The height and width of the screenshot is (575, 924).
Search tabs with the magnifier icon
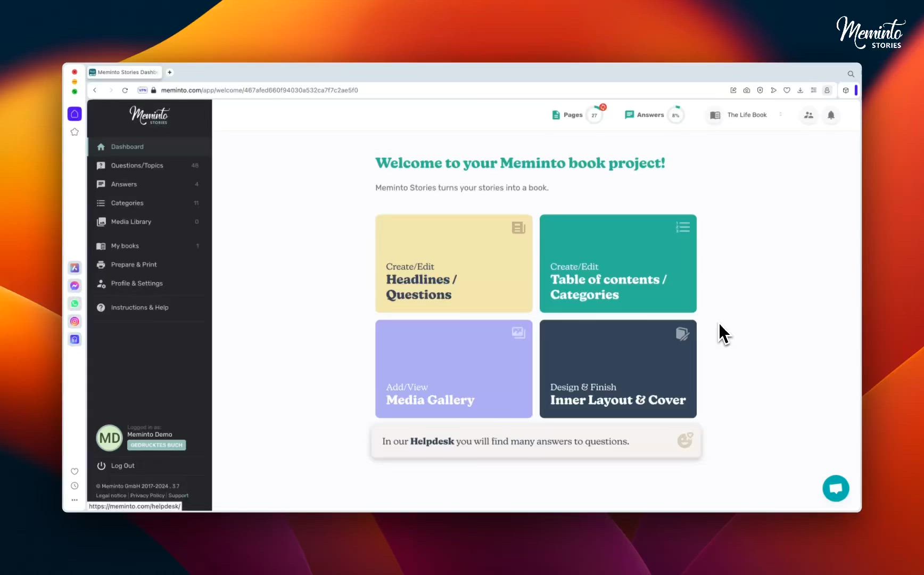coord(851,74)
